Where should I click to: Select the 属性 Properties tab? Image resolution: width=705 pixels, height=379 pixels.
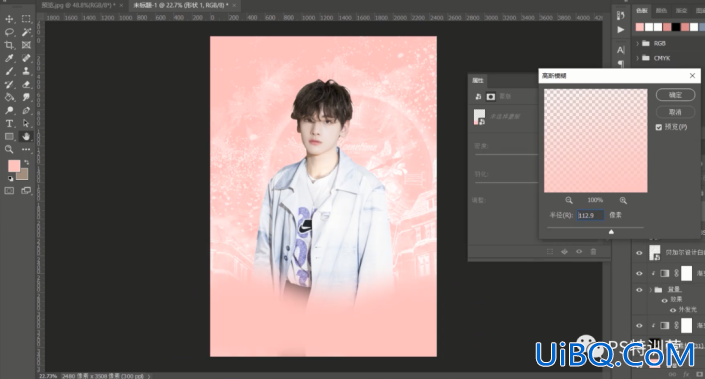click(x=477, y=80)
